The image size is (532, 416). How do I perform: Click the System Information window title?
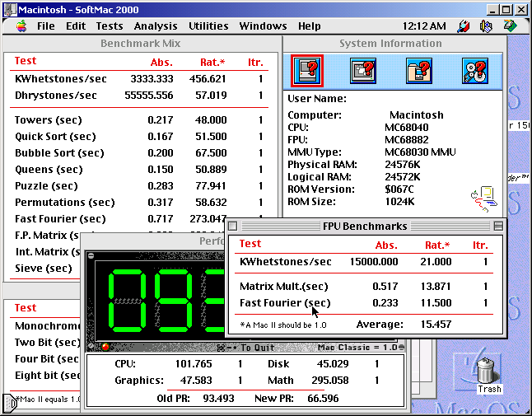pos(390,44)
